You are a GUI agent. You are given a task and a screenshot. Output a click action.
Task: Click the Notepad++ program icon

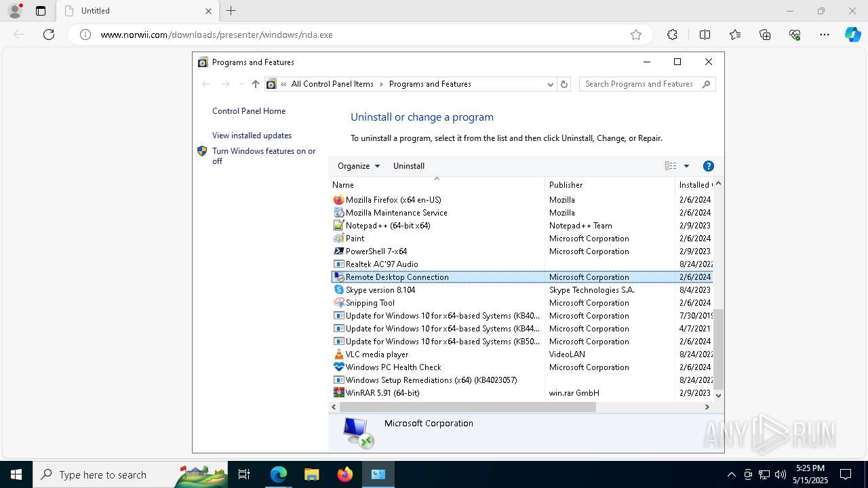pos(339,226)
